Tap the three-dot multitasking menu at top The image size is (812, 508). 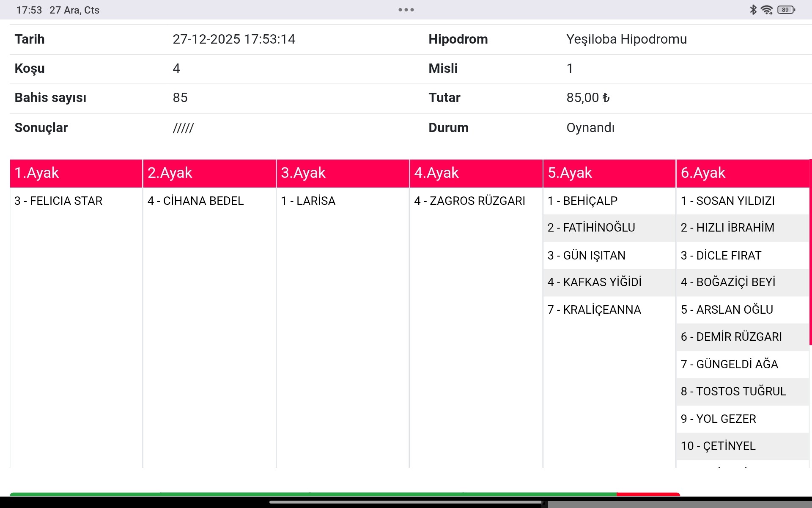point(406,10)
